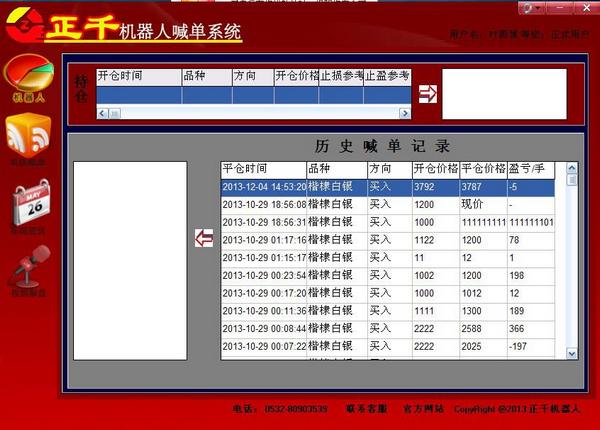
Task: Click the white text box right of holdings
Action: pos(504,94)
